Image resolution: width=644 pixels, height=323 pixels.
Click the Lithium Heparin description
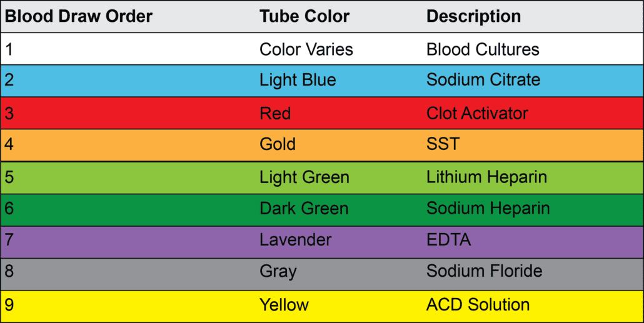(x=486, y=177)
